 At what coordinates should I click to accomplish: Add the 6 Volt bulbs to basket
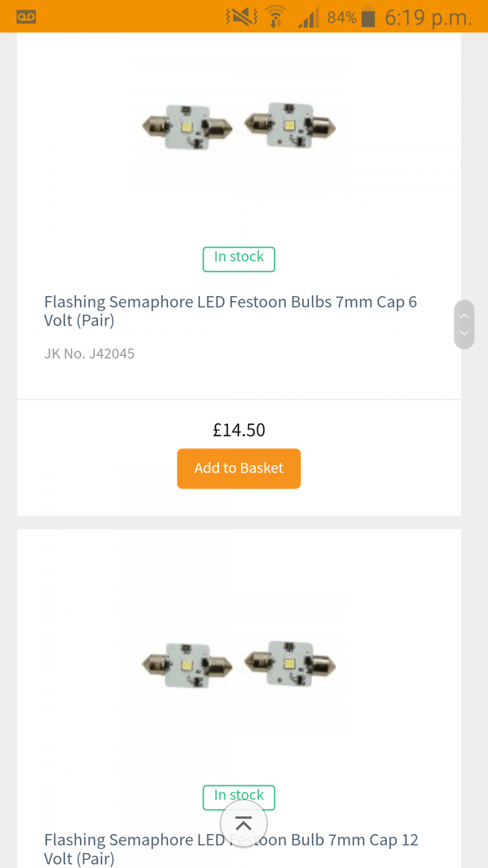[239, 468]
